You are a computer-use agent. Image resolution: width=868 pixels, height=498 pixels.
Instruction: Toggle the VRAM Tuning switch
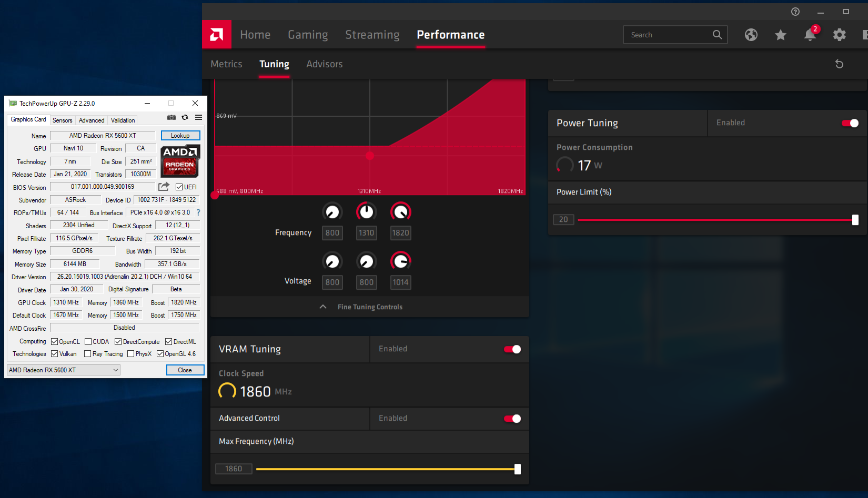point(512,349)
